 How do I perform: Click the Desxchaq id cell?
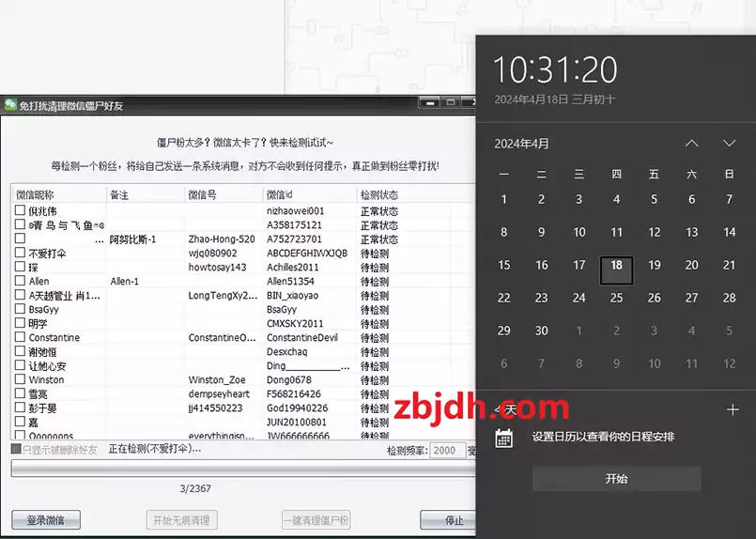pos(286,351)
